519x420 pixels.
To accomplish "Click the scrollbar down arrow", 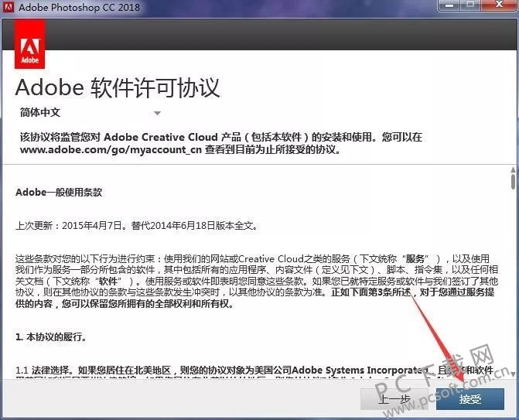I will 513,374.
